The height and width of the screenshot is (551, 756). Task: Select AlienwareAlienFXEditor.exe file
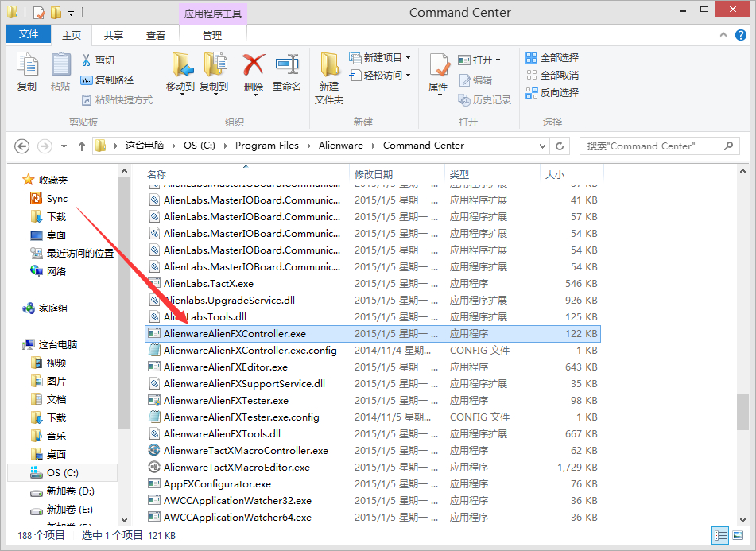(373, 367)
